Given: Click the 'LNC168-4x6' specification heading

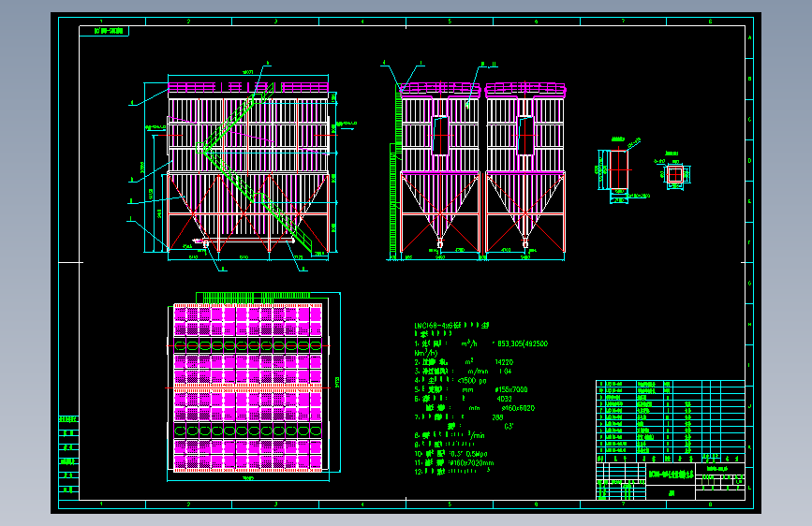Looking at the screenshot, I should (451, 326).
